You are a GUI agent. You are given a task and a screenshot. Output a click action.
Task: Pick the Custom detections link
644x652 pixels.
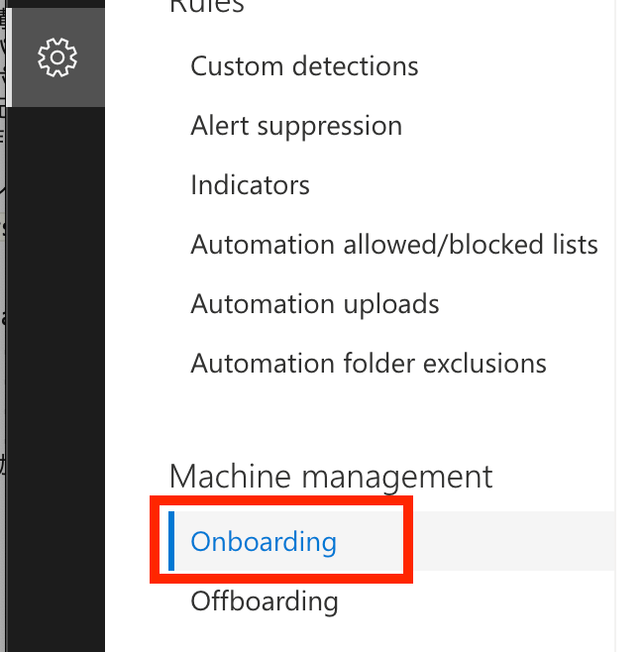pyautogui.click(x=304, y=66)
